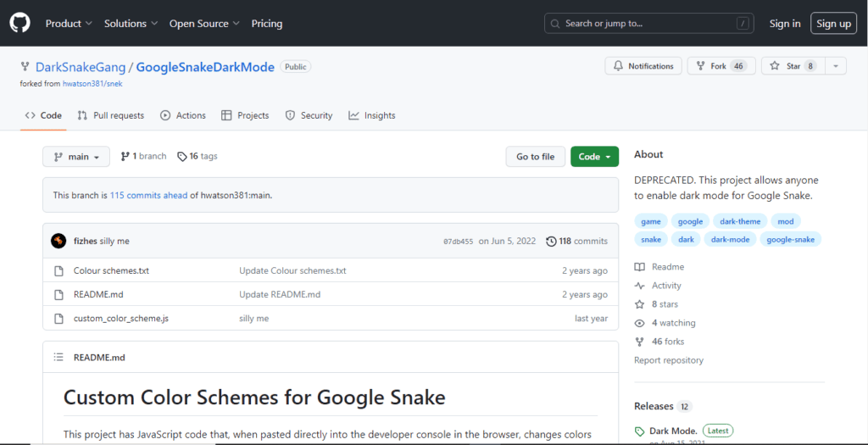The height and width of the screenshot is (445, 868).
Task: Open GoogleSnakeDarkMode repository link
Action: coord(205,67)
